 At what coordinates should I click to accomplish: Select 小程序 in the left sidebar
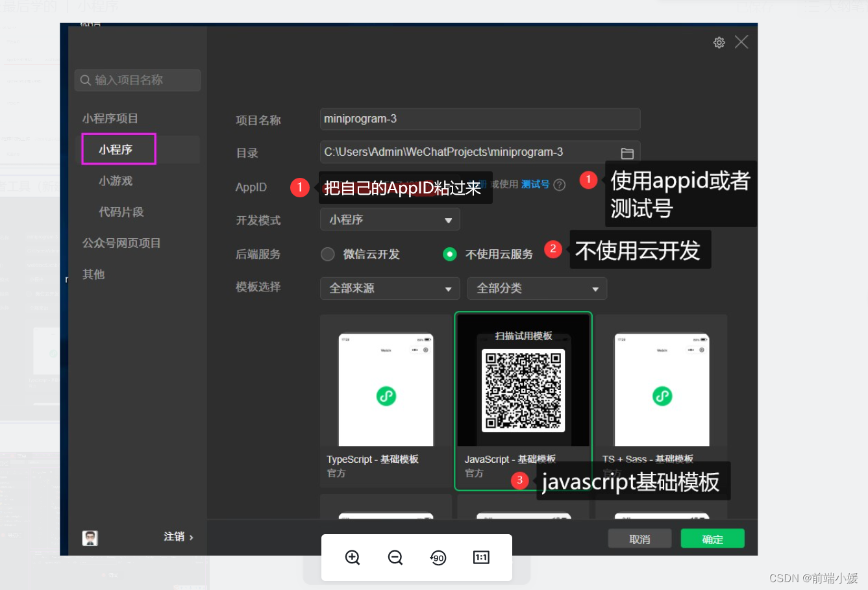[116, 149]
